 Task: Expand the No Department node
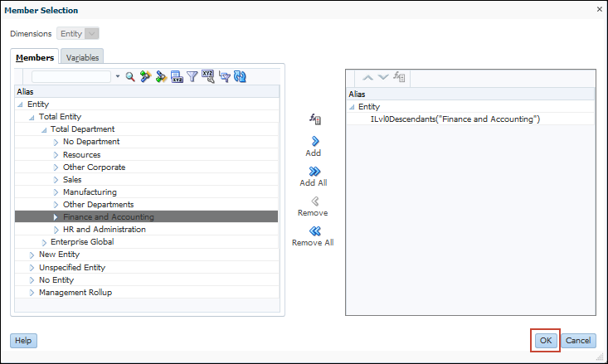(56, 143)
